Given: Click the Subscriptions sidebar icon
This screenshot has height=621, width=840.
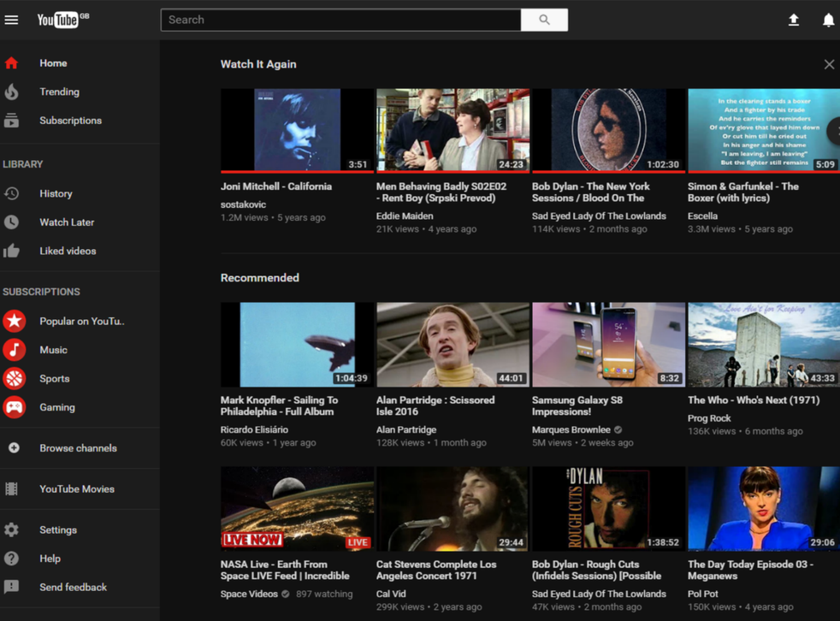Looking at the screenshot, I should (11, 121).
